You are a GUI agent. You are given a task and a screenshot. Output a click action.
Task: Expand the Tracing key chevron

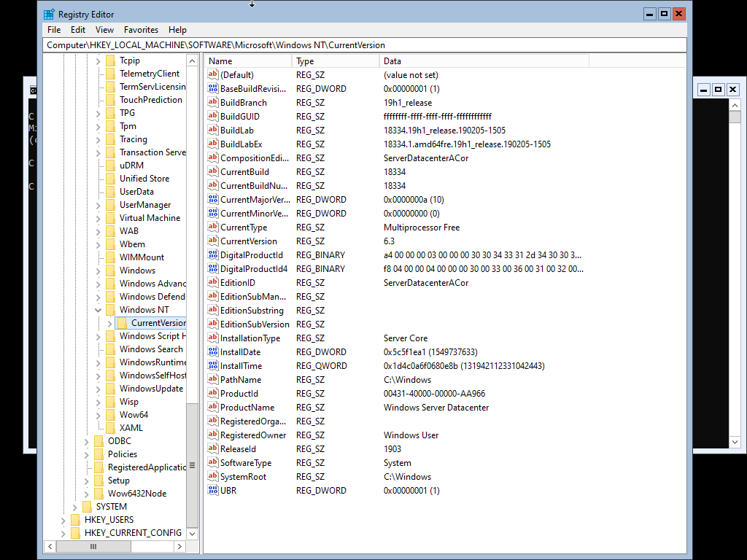click(x=98, y=139)
